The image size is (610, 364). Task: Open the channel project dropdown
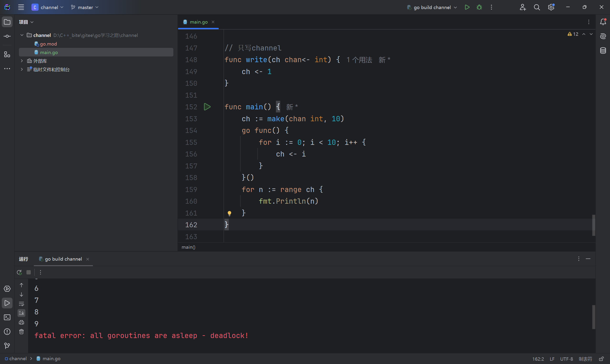click(48, 7)
